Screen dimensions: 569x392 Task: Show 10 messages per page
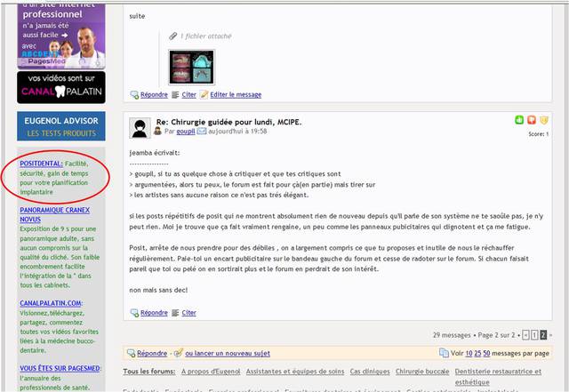469,353
